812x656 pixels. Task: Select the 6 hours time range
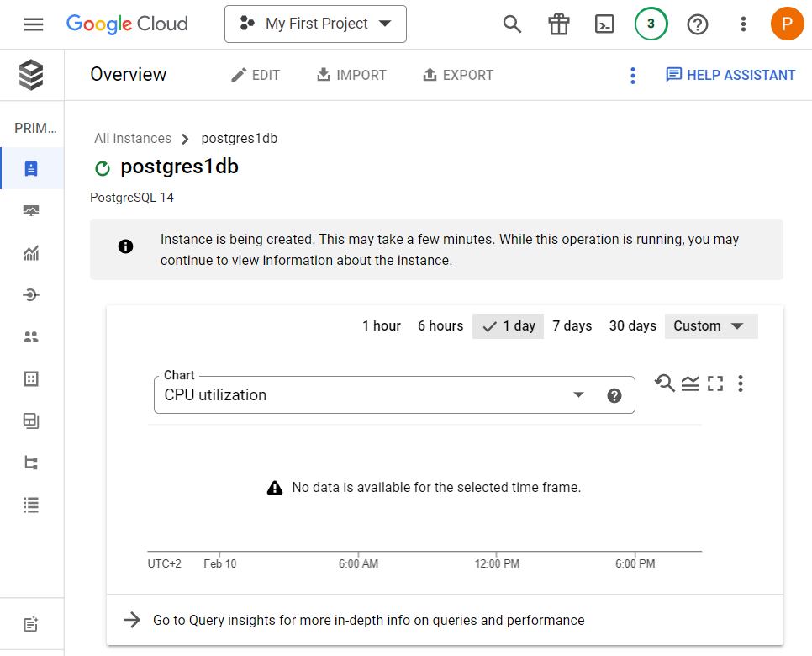pyautogui.click(x=440, y=326)
